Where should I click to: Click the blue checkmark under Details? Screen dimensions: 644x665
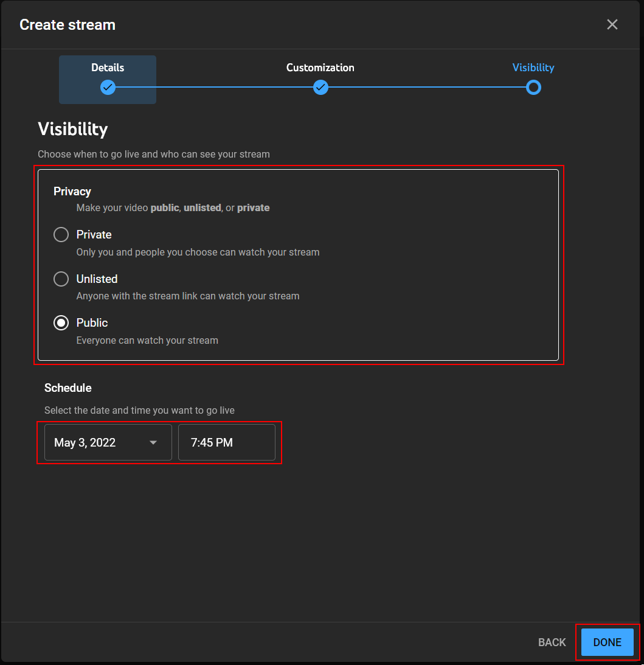(x=108, y=88)
